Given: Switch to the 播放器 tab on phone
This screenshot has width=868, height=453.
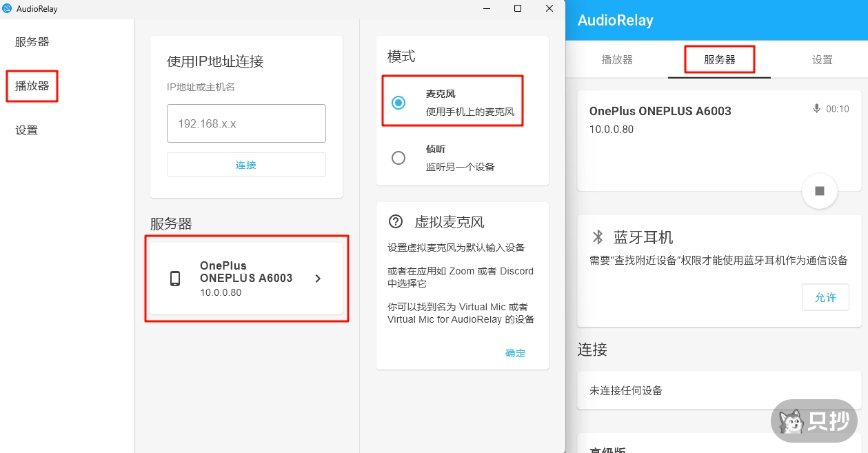Looking at the screenshot, I should click(x=617, y=60).
